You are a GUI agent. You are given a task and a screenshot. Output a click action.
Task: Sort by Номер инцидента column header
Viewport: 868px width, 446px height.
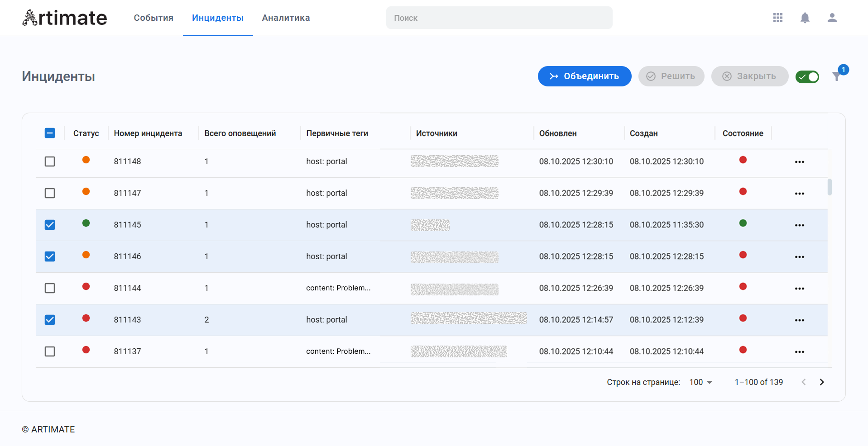(x=148, y=133)
